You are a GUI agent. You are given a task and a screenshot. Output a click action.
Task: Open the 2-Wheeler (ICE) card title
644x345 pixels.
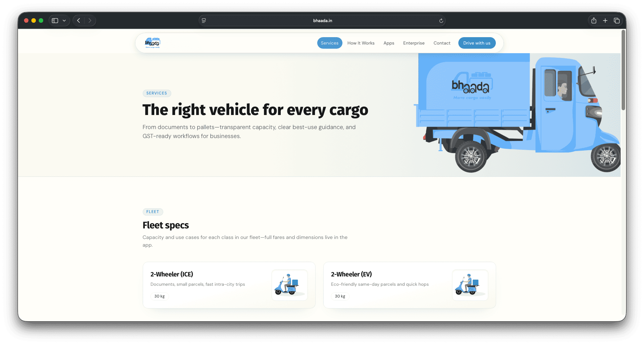(x=172, y=274)
